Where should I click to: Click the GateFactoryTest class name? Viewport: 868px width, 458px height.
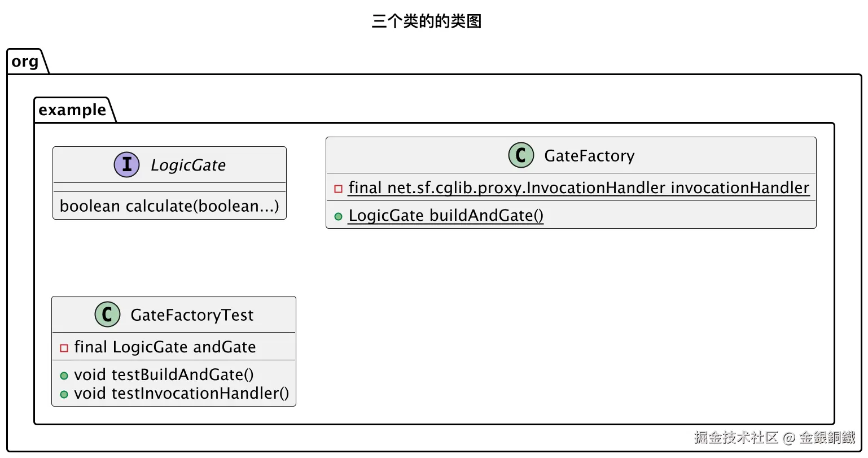coord(192,315)
